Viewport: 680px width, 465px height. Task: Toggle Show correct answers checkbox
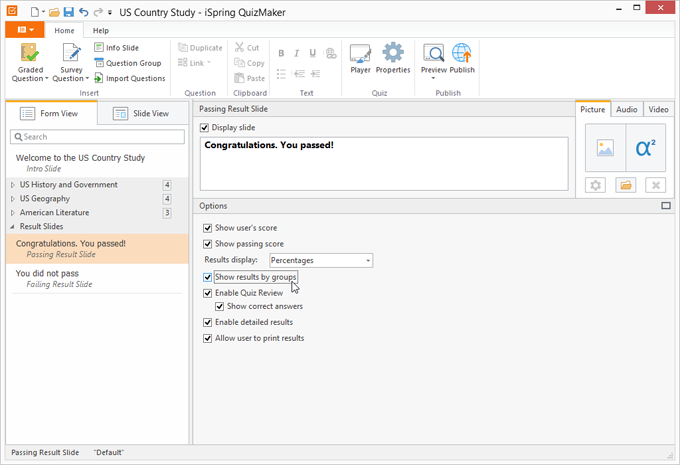pos(219,306)
